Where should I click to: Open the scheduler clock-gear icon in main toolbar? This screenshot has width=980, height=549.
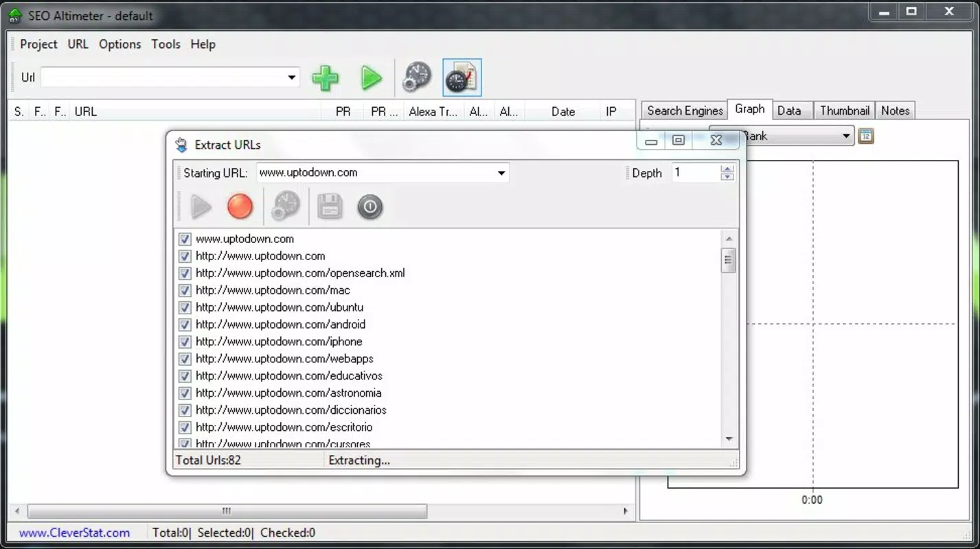pyautogui.click(x=417, y=78)
